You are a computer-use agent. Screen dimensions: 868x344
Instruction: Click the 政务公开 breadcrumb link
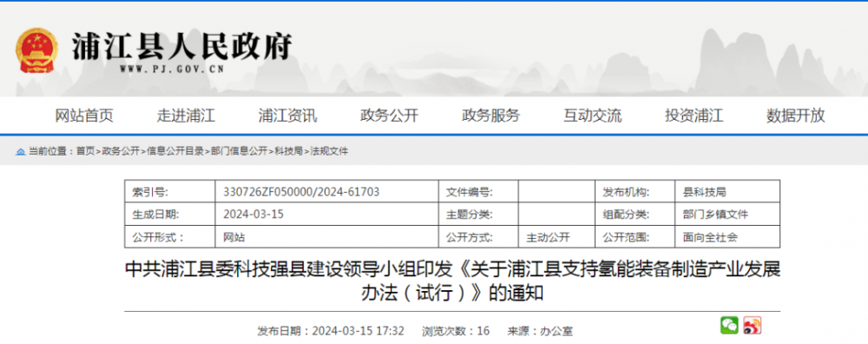[120, 151]
